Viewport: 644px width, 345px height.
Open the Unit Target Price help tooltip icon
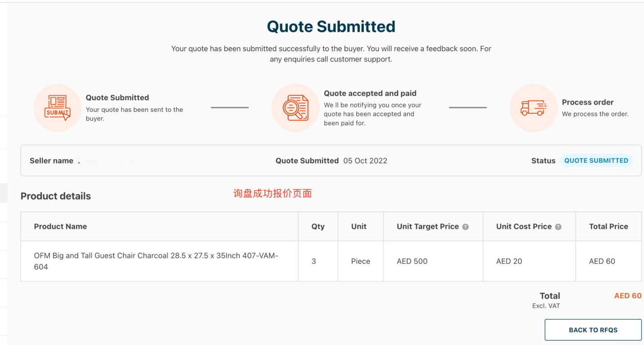[x=466, y=226]
